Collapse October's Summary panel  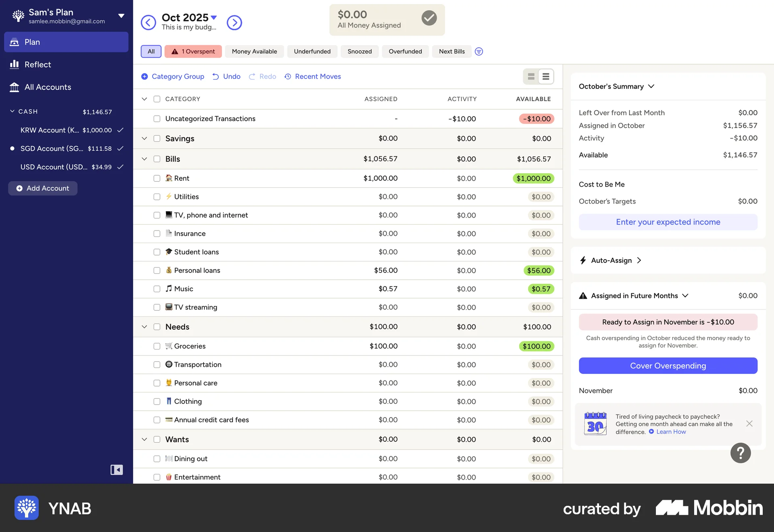(651, 86)
